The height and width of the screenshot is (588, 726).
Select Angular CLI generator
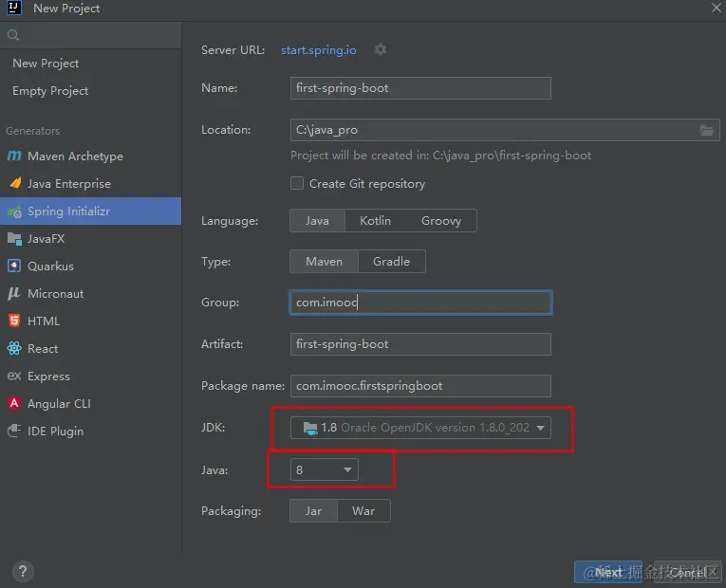pyautogui.click(x=59, y=404)
